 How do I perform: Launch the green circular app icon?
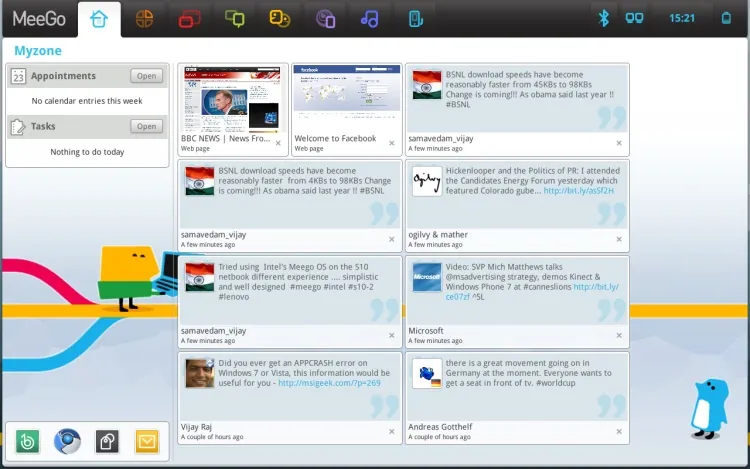[x=27, y=441]
